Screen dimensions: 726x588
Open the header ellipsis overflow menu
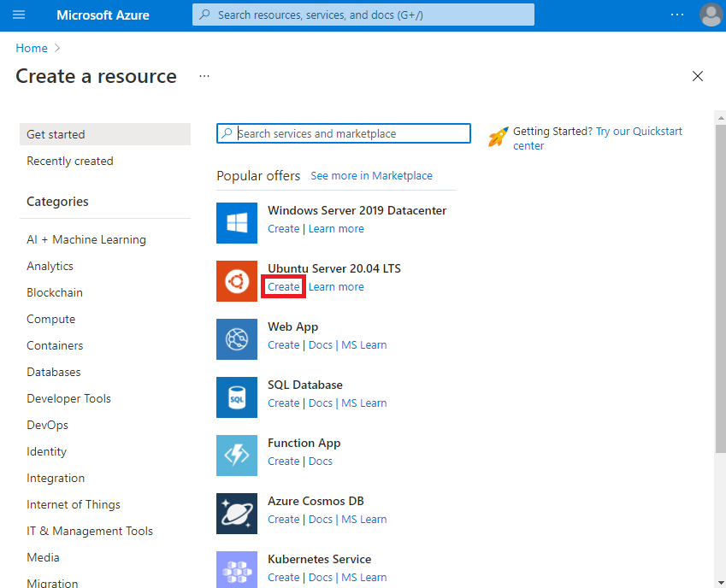click(x=677, y=15)
